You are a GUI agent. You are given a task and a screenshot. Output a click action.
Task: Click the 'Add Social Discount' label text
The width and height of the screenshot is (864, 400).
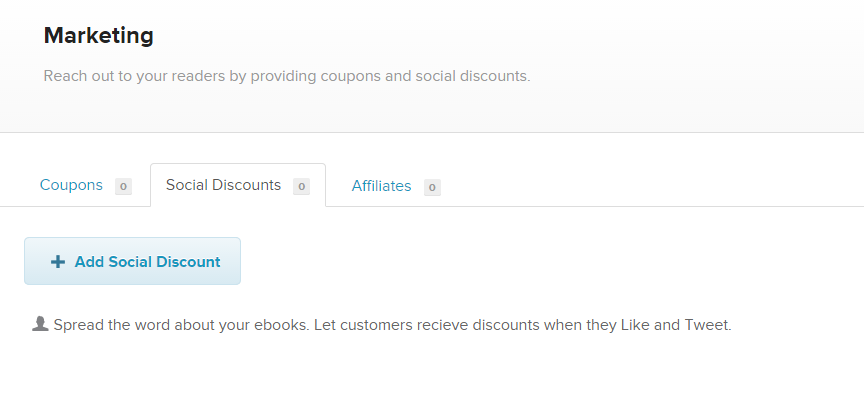click(148, 262)
